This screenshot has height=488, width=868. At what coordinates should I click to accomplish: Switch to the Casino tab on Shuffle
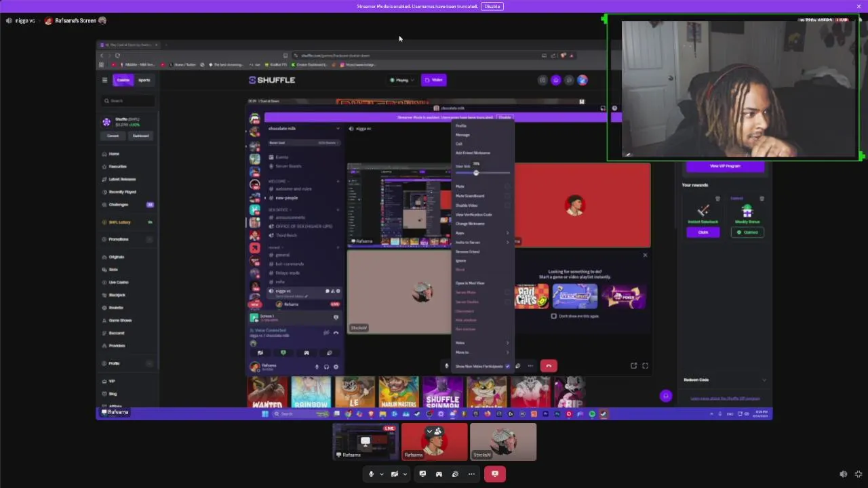(123, 80)
